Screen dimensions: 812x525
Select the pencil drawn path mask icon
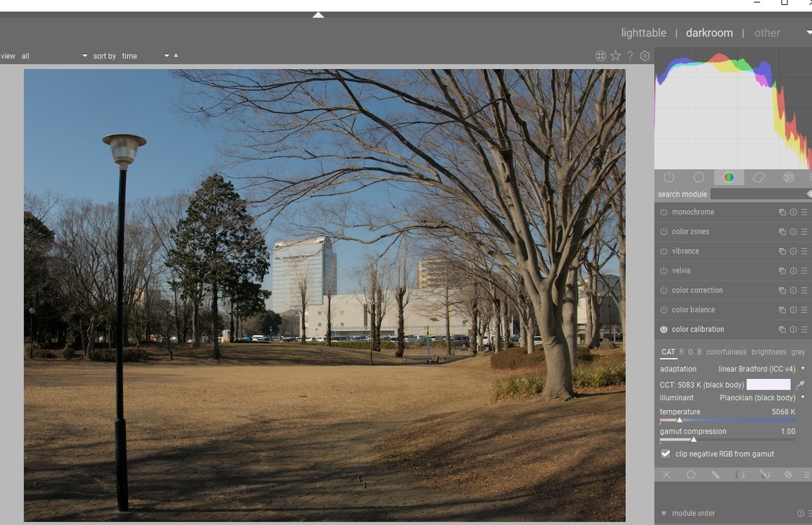point(716,474)
